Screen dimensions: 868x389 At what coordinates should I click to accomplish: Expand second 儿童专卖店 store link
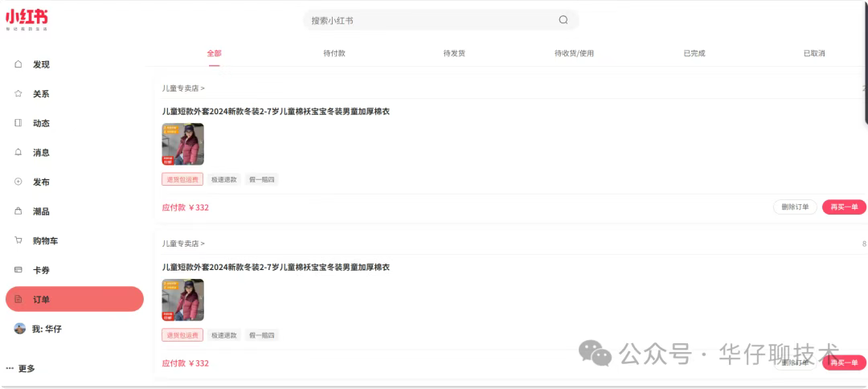(x=183, y=244)
